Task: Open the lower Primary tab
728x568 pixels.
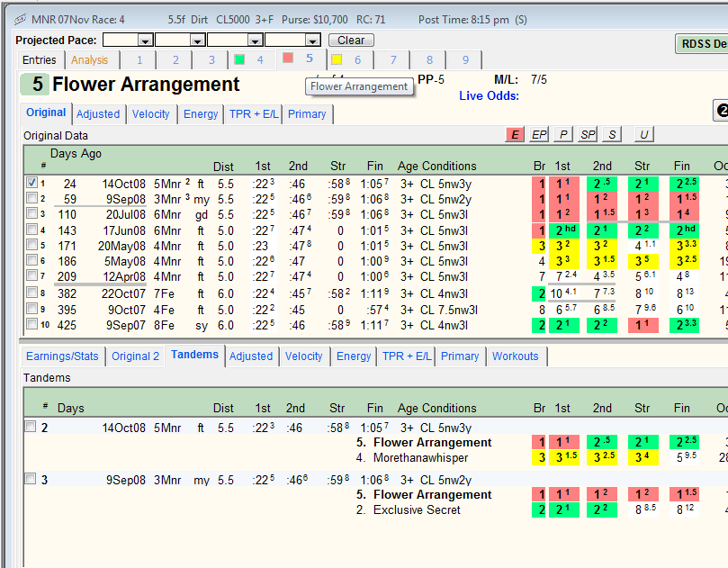Action: coord(460,356)
